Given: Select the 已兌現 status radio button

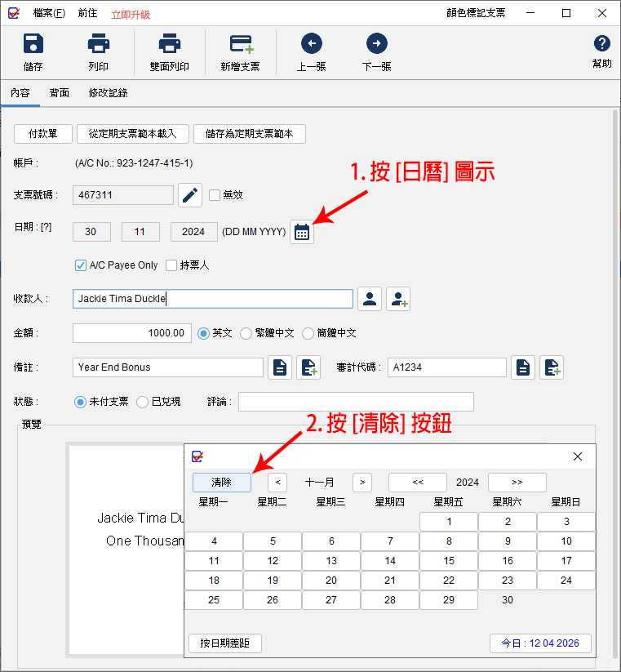Looking at the screenshot, I should click(x=142, y=402).
